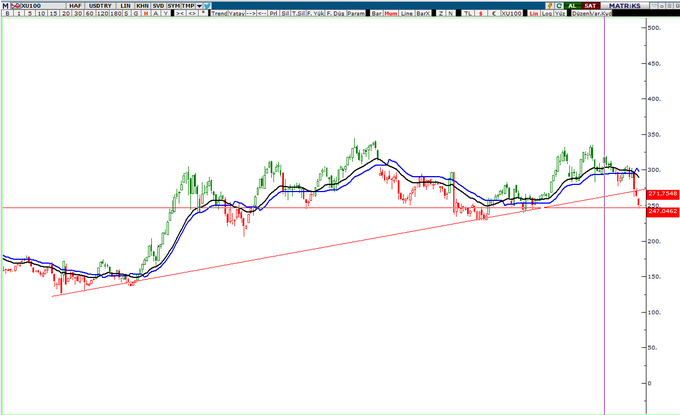The height and width of the screenshot is (415, 680).
Task: Open the TMP menu
Action: pos(188,6)
